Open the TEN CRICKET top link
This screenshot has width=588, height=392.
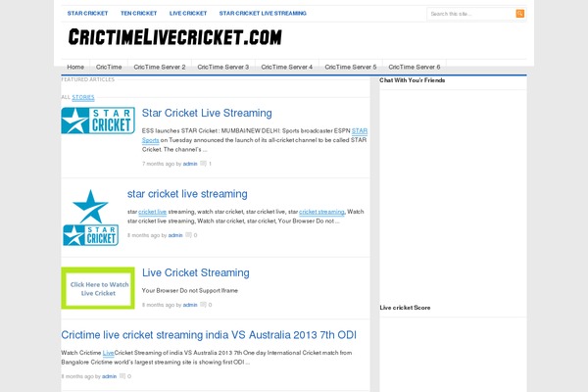coord(138,13)
